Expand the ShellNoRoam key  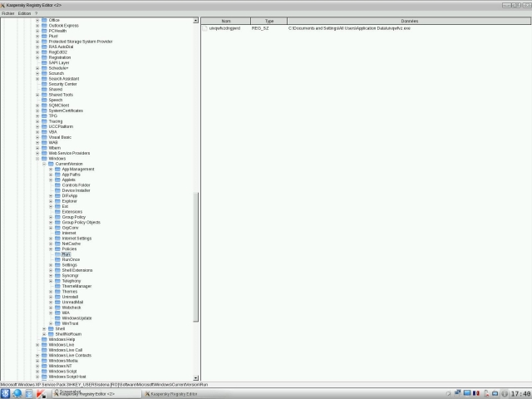(44, 334)
